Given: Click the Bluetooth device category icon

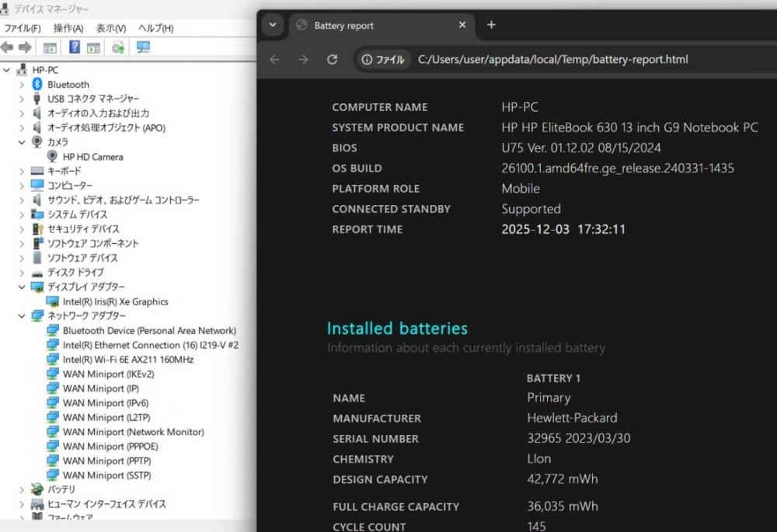Looking at the screenshot, I should (37, 84).
